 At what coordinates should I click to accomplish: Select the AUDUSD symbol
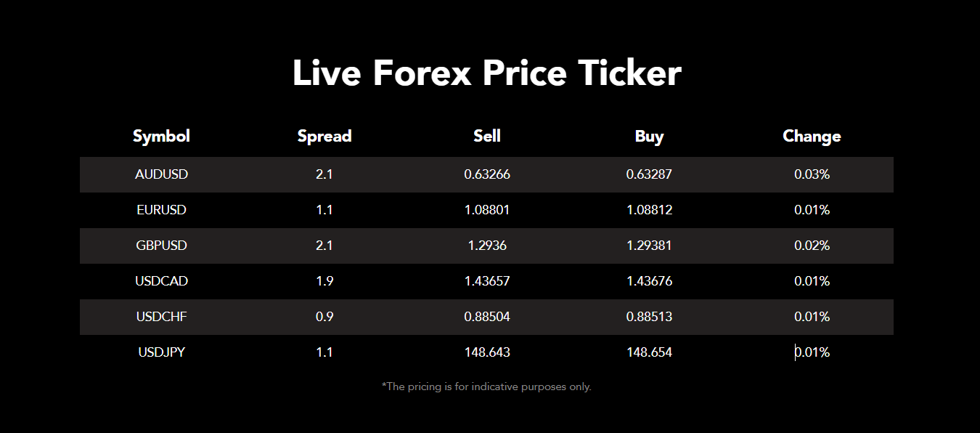click(161, 174)
